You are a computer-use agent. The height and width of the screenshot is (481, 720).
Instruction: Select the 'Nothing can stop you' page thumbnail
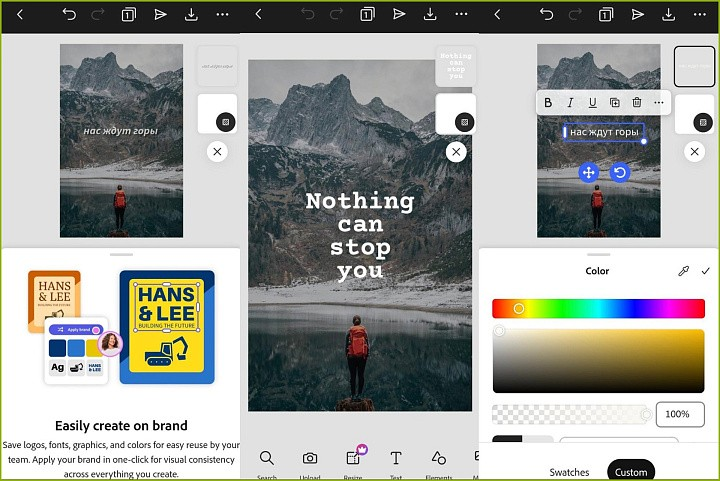[456, 66]
